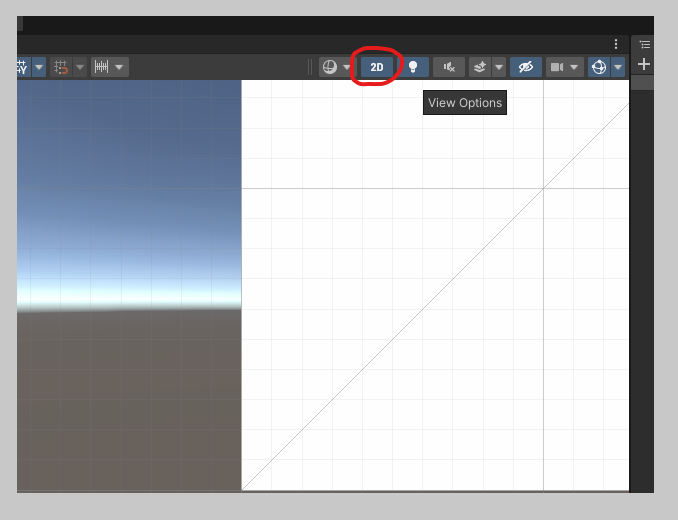Click the increment snapping ruler icon
The image size is (678, 520).
tap(102, 67)
